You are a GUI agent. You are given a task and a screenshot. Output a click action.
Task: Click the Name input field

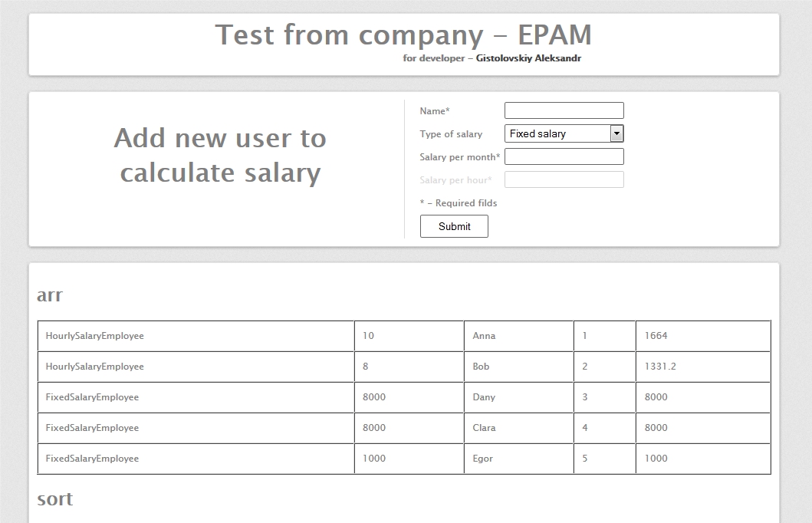564,110
